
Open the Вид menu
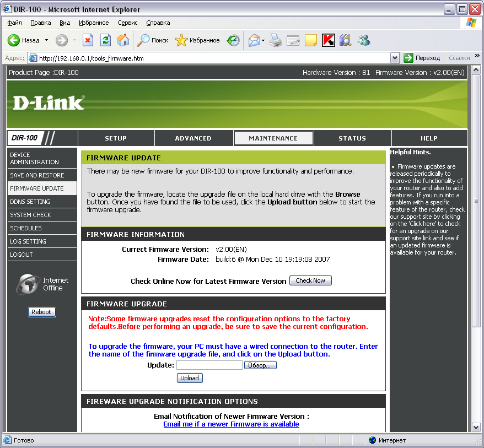[x=65, y=23]
